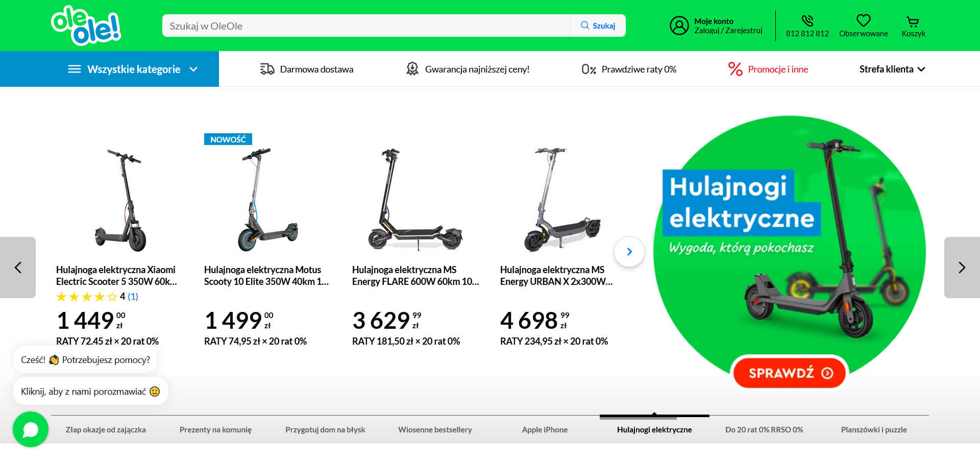Viewport: 980px width, 460px height.
Task: Open Obserwowane heart icon
Action: 863,20
